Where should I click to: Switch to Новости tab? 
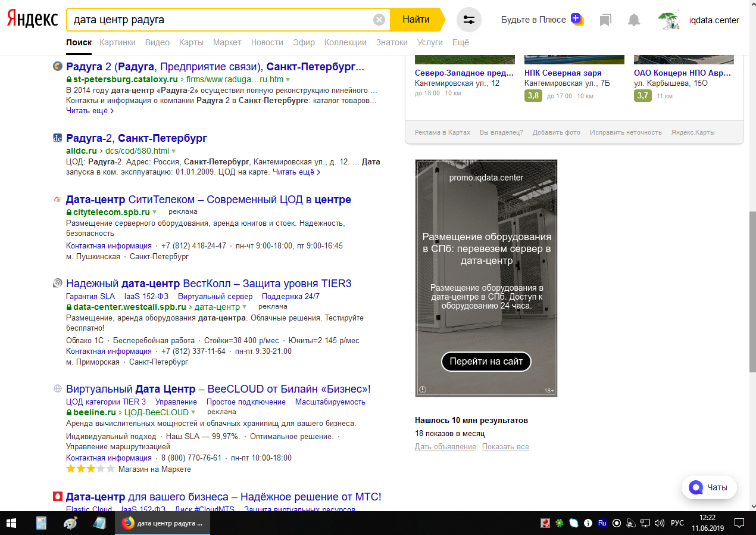267,42
